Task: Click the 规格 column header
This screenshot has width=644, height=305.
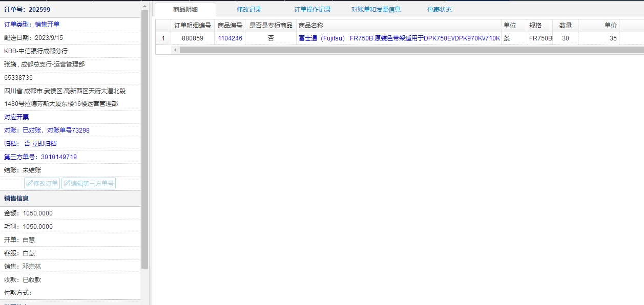Action: click(x=540, y=25)
